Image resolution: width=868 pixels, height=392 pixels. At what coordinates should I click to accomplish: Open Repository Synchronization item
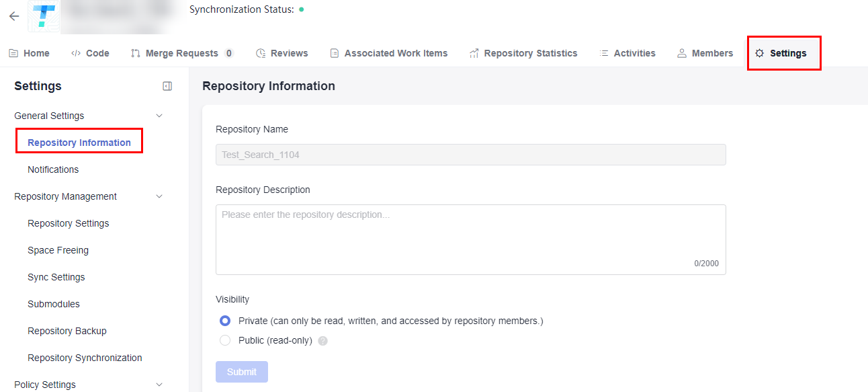pyautogui.click(x=85, y=358)
